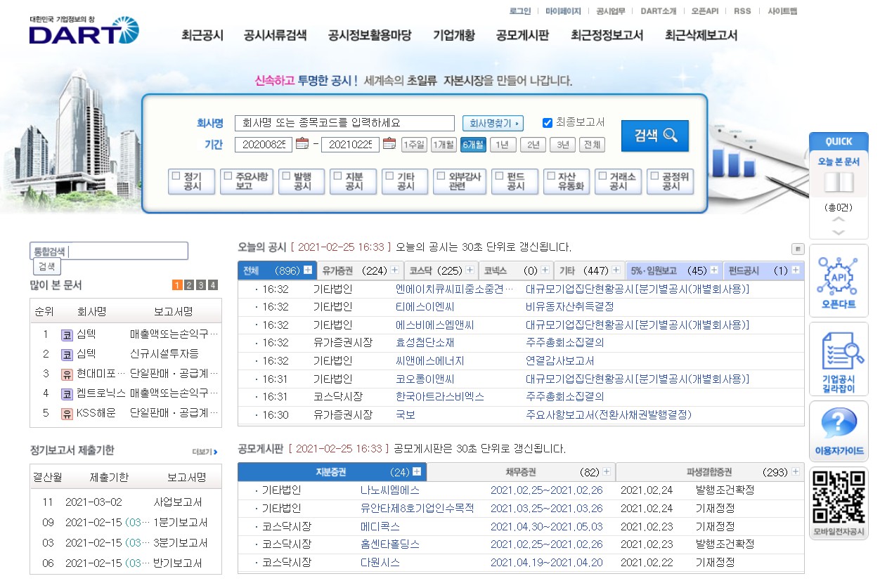Expand the 지분증권 (24) tab plus
The height and width of the screenshot is (588, 880).
pyautogui.click(x=417, y=472)
